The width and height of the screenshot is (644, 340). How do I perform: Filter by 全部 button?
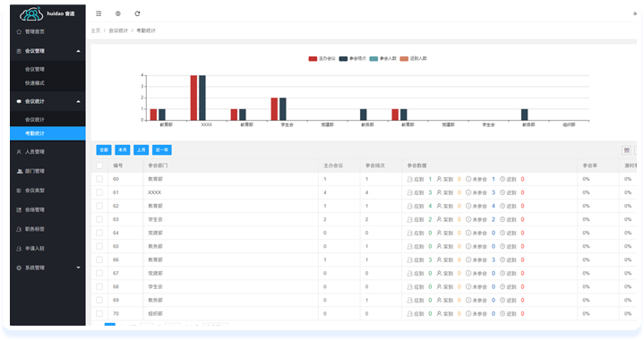(104, 150)
